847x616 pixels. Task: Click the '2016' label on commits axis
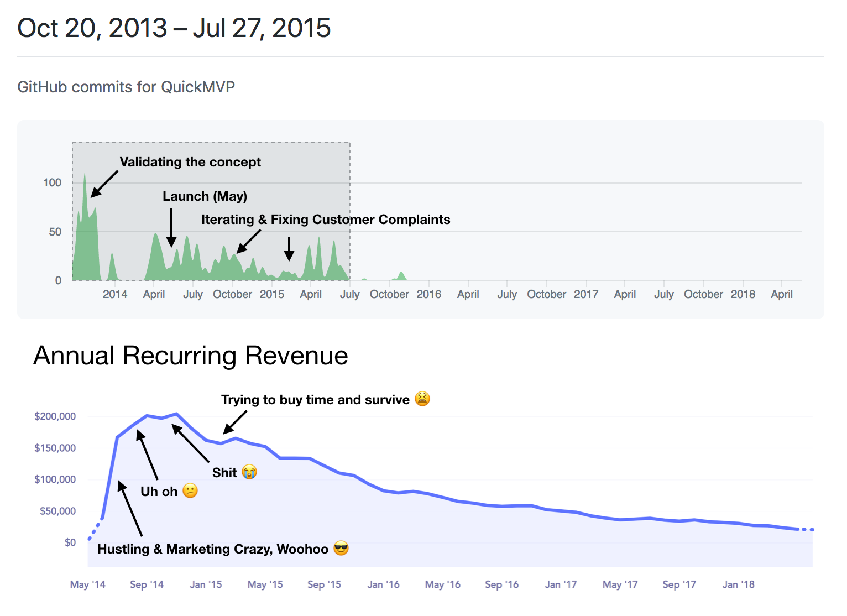pos(429,294)
